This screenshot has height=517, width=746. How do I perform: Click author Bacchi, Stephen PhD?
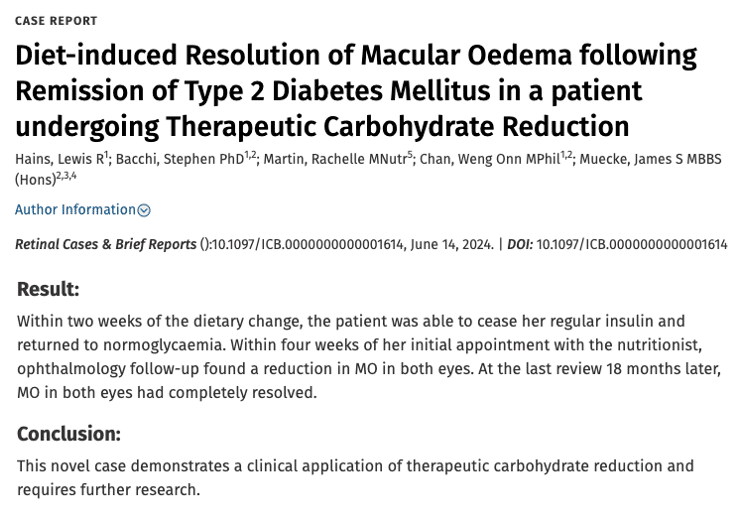[180, 159]
